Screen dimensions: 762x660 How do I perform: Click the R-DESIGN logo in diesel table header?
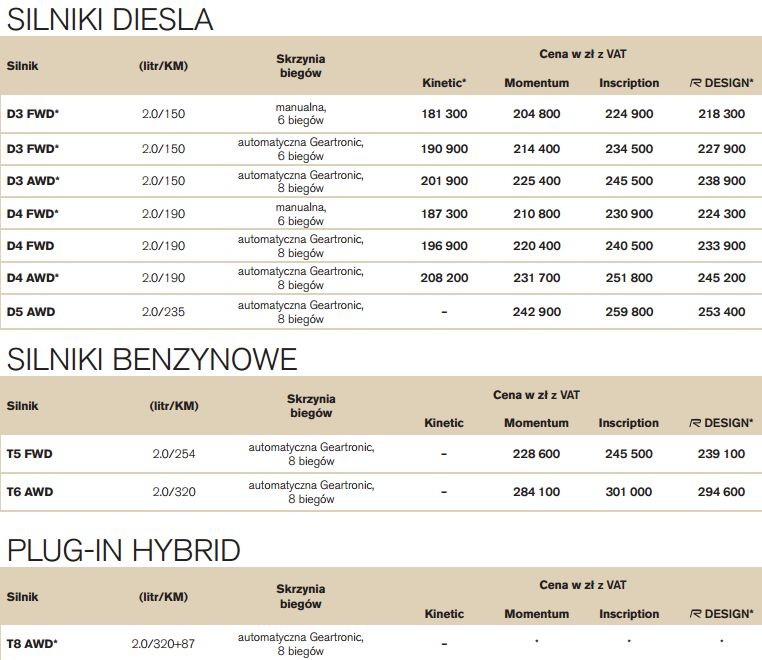(x=696, y=83)
